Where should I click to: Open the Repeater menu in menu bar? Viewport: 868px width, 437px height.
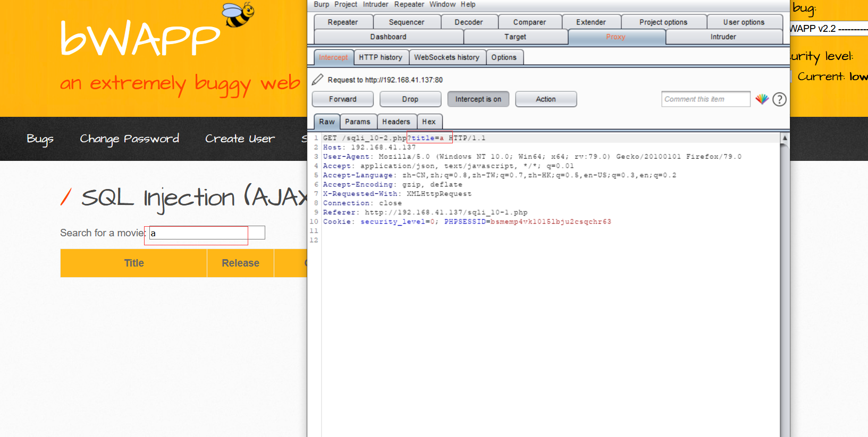coord(409,4)
